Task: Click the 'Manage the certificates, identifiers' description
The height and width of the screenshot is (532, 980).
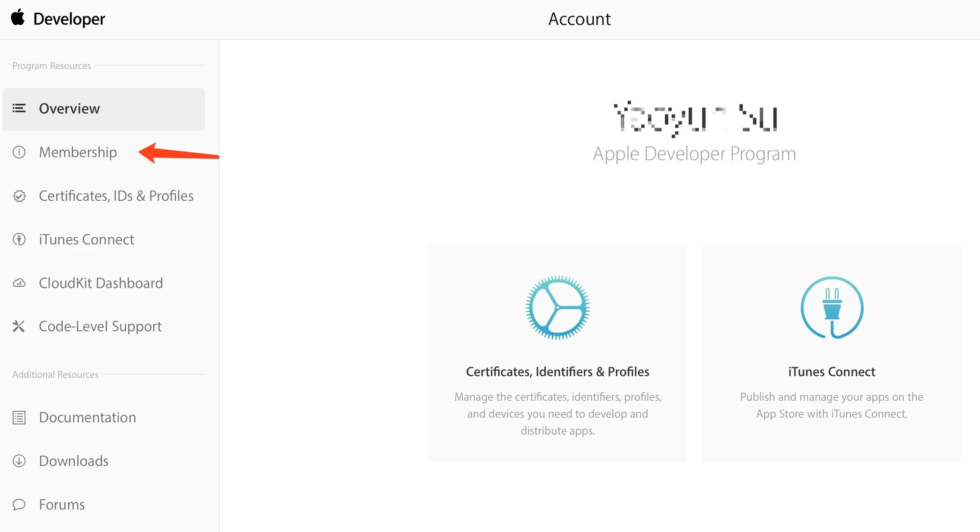Action: (x=558, y=414)
